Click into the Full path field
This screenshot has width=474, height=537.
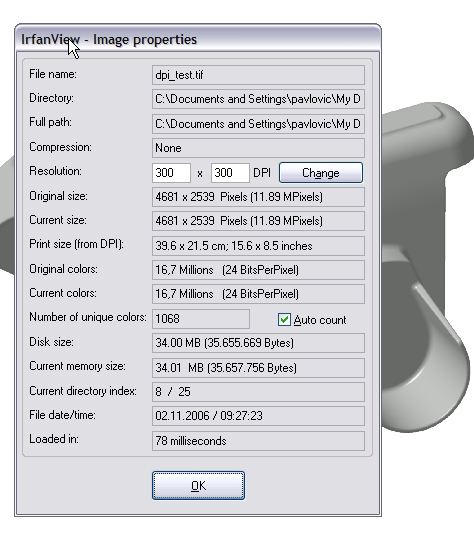pyautogui.click(x=258, y=124)
